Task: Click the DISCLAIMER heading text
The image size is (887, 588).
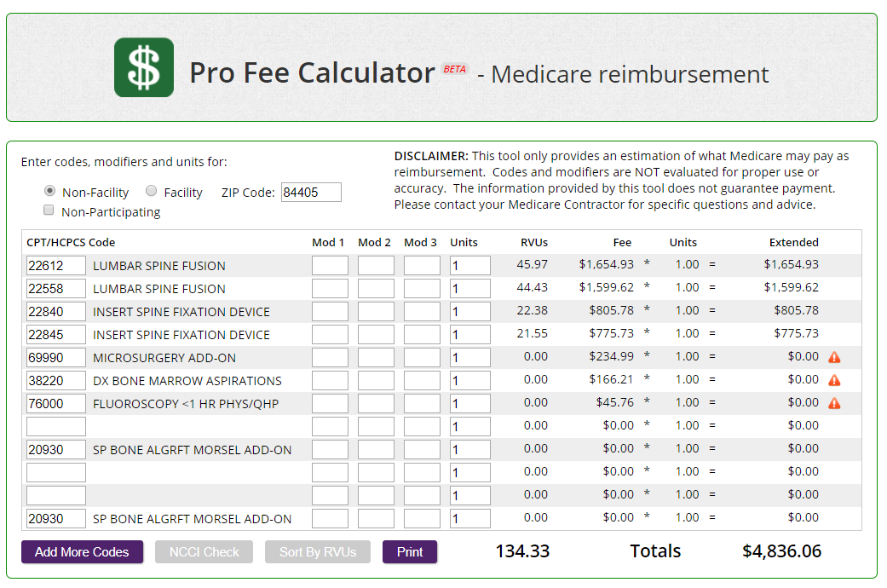Action: pos(431,156)
